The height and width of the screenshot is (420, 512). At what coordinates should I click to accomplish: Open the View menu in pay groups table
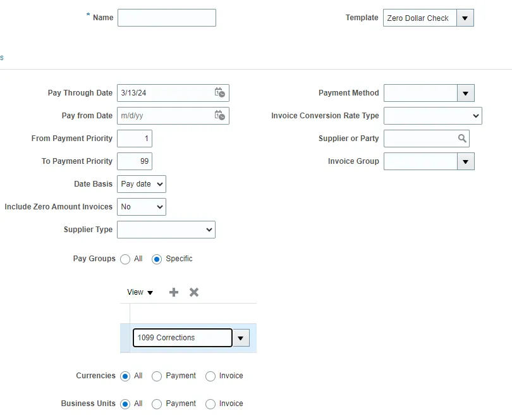(x=140, y=292)
